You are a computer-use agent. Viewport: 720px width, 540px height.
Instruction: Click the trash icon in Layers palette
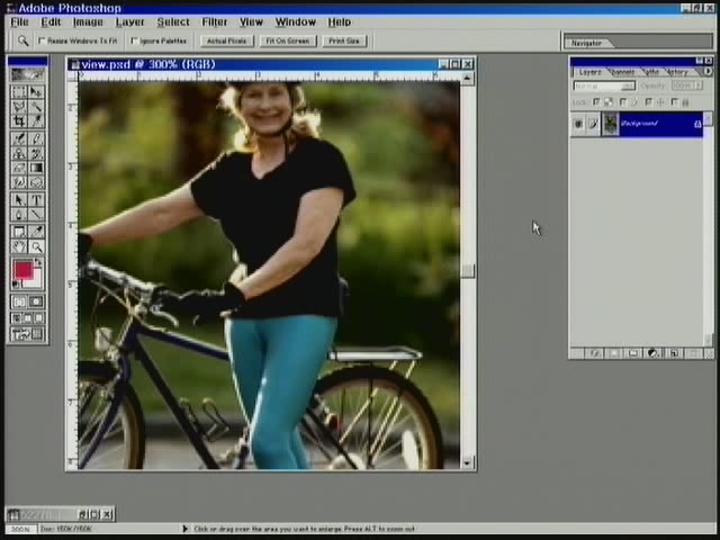694,353
